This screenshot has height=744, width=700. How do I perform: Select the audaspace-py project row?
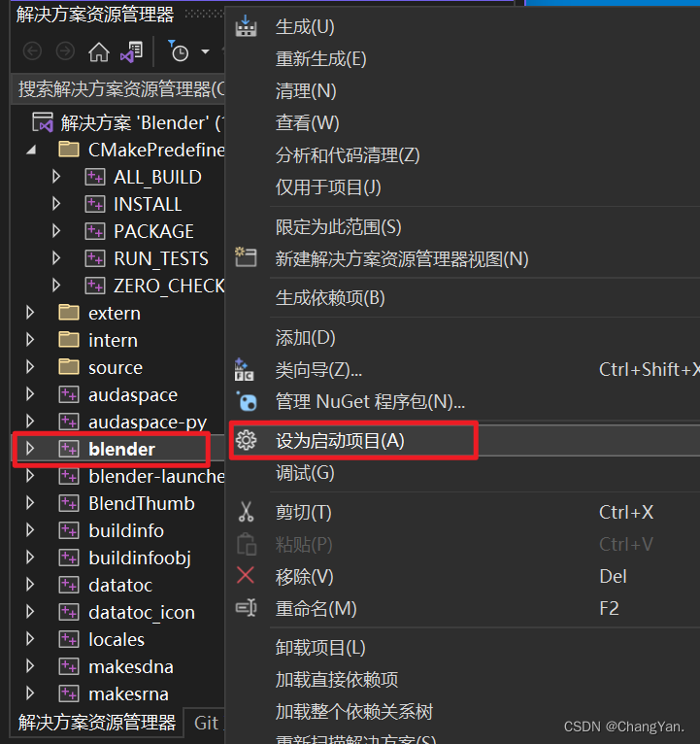pyautogui.click(x=118, y=422)
